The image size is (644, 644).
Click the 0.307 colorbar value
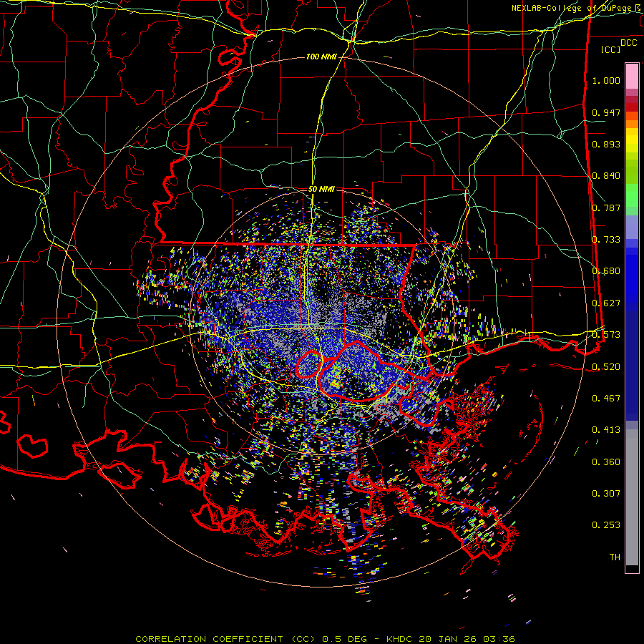pos(606,494)
